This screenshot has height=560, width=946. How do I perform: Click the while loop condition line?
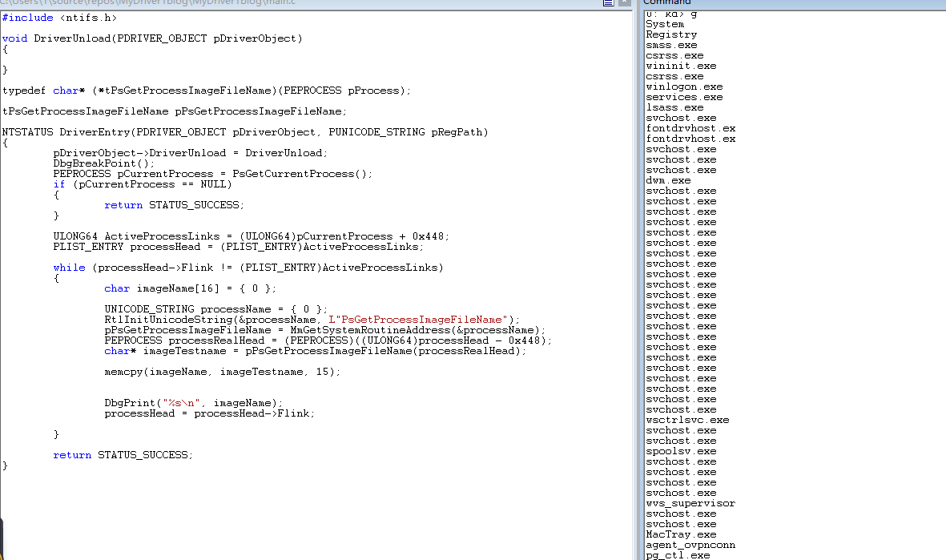(x=248, y=268)
